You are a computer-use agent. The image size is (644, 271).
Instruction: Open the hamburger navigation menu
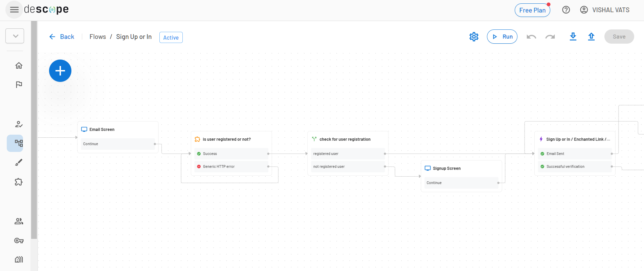(14, 10)
